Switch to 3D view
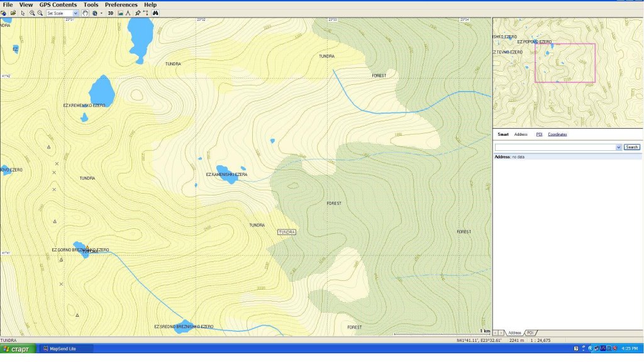Image resolution: width=644 pixels, height=362 pixels. tap(111, 13)
